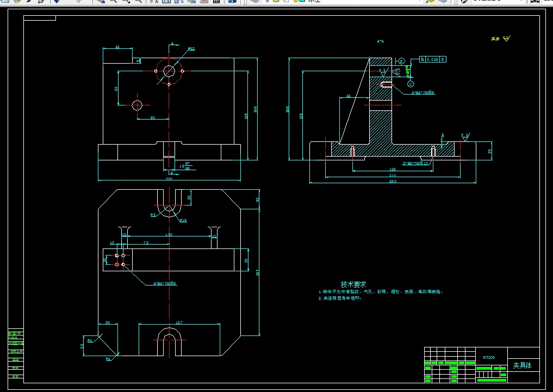
Task: Expand the Zoom Window flyout with triangle
Action: point(126,1)
